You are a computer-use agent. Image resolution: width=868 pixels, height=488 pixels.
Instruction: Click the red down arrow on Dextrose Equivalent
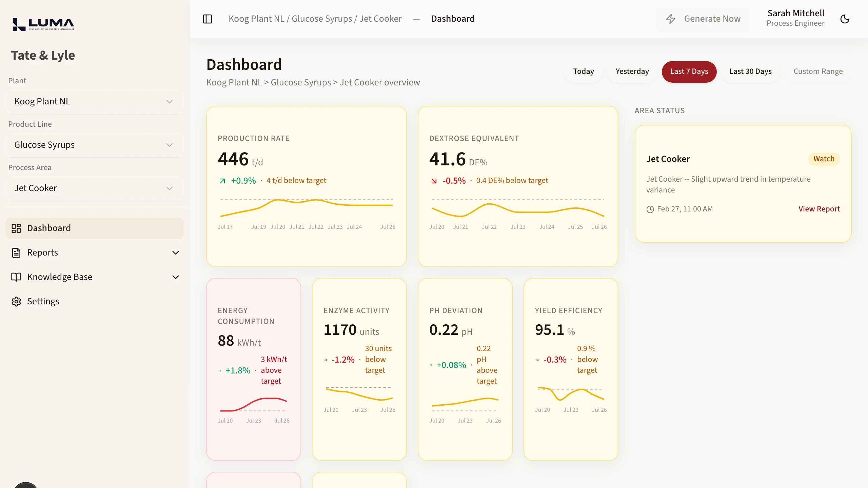[x=434, y=181]
